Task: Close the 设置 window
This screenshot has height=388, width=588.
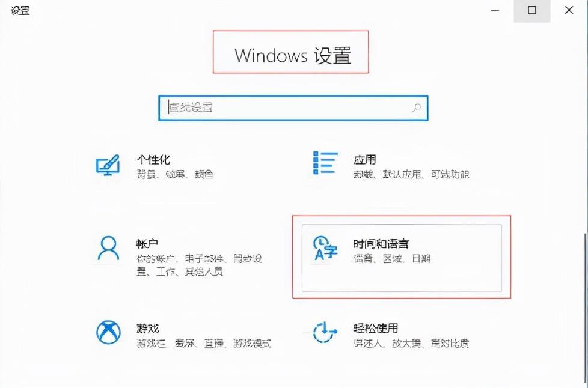Action: tap(569, 10)
